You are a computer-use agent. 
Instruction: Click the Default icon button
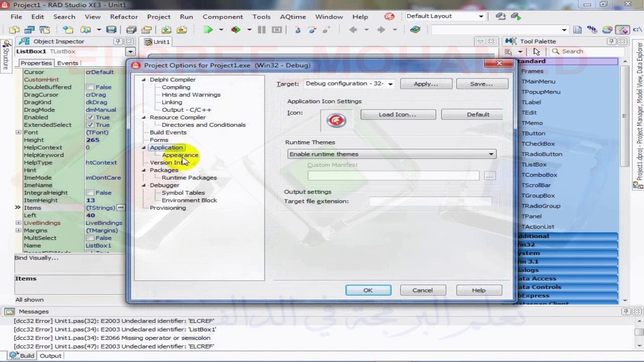coord(472,115)
